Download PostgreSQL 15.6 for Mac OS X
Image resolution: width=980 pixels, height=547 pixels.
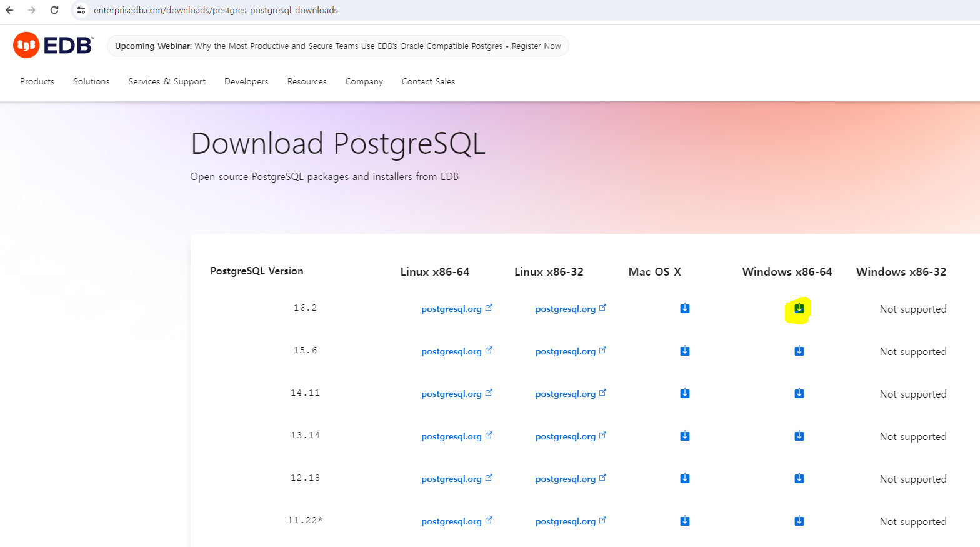click(x=685, y=351)
